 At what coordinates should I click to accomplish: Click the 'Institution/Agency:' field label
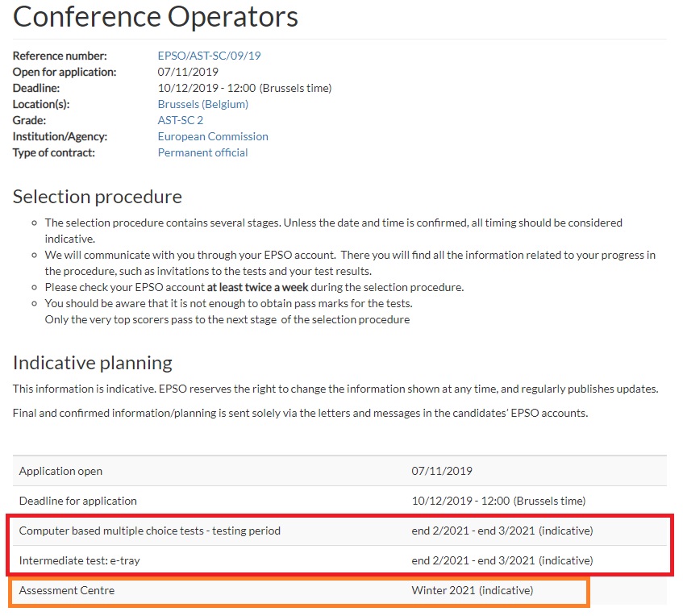pyautogui.click(x=60, y=136)
